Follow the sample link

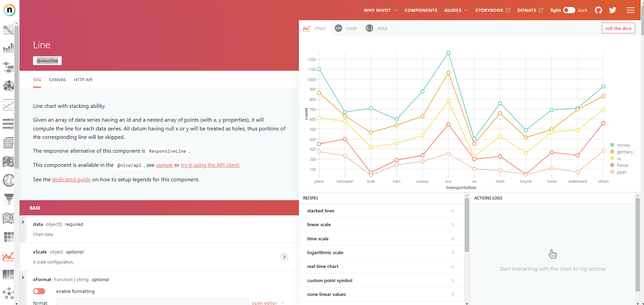tap(164, 165)
